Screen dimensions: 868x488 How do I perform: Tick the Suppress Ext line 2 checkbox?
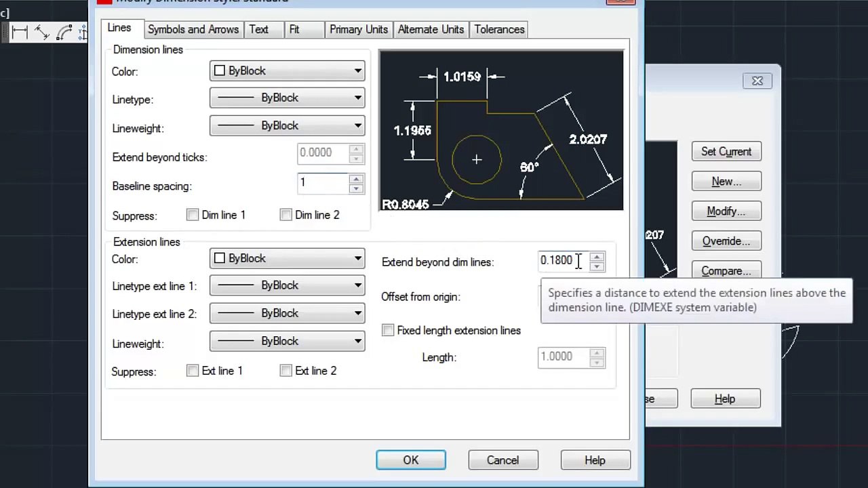click(x=286, y=371)
